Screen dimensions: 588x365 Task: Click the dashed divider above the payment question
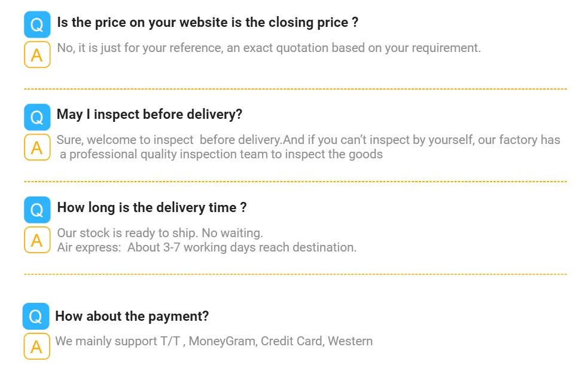295,274
